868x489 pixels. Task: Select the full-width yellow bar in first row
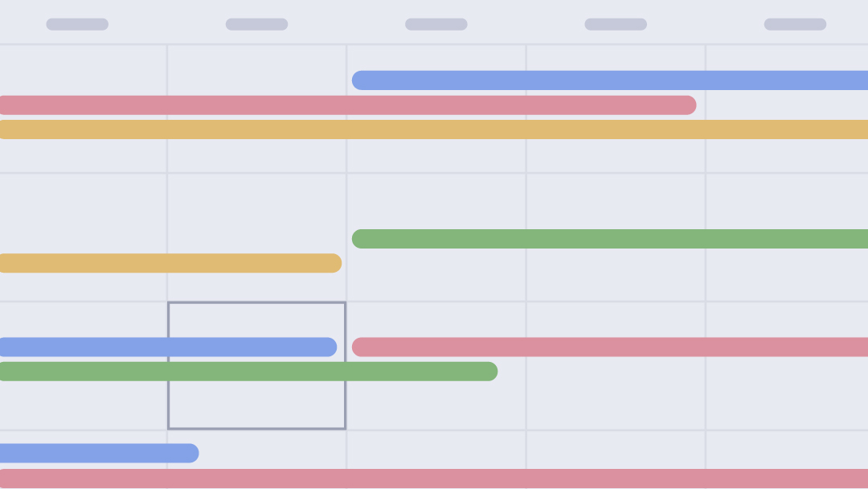(434, 129)
